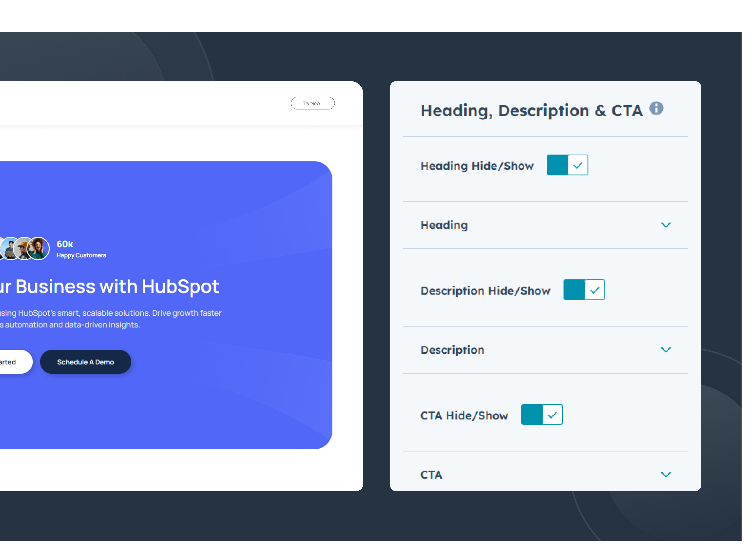Click the Try Now button

(x=312, y=103)
